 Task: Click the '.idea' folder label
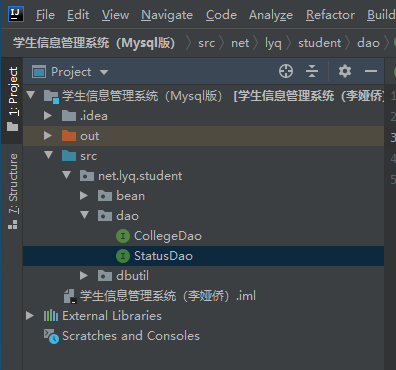(94, 116)
